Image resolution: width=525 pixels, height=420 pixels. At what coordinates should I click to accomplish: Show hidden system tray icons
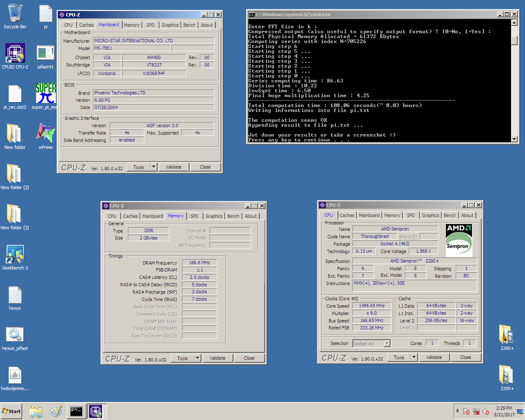(457, 411)
